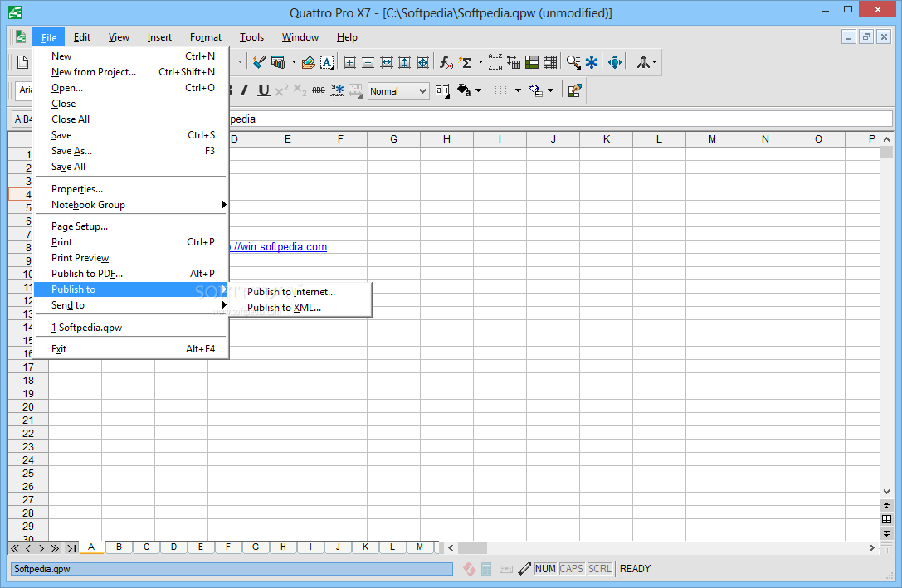Click the horizontal scrollbar thumb
The image size is (902, 588).
473,547
